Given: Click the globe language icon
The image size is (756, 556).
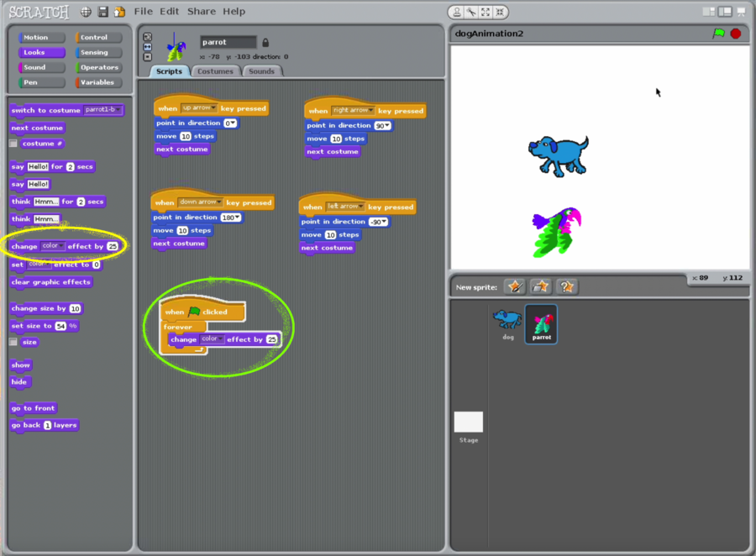Looking at the screenshot, I should (x=86, y=12).
